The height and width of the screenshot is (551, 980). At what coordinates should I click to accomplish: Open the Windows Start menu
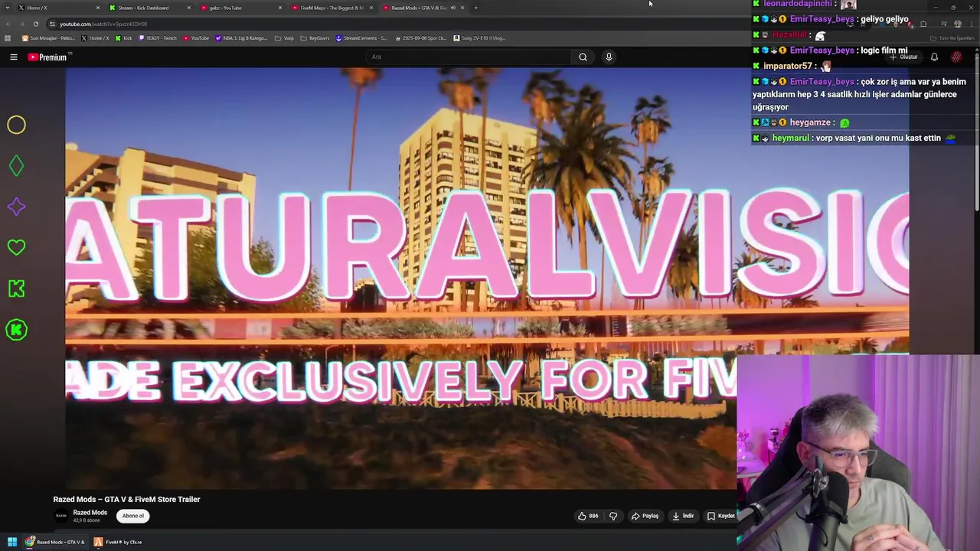click(x=12, y=542)
